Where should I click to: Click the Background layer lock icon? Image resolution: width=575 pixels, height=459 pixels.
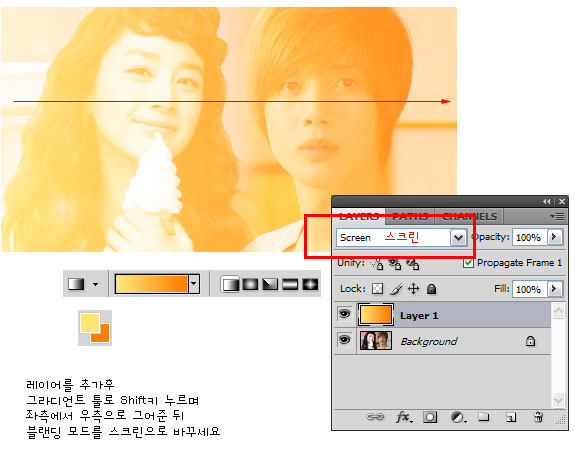(530, 341)
